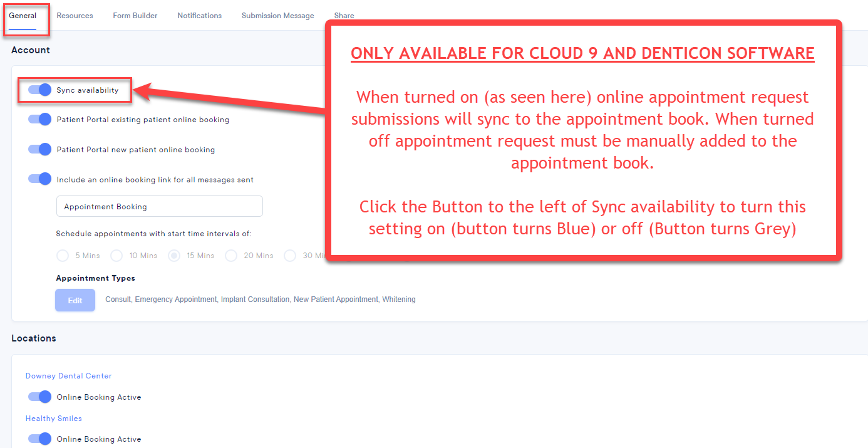This screenshot has height=448, width=868.
Task: Click the Appointment Booking text field
Action: click(x=159, y=207)
